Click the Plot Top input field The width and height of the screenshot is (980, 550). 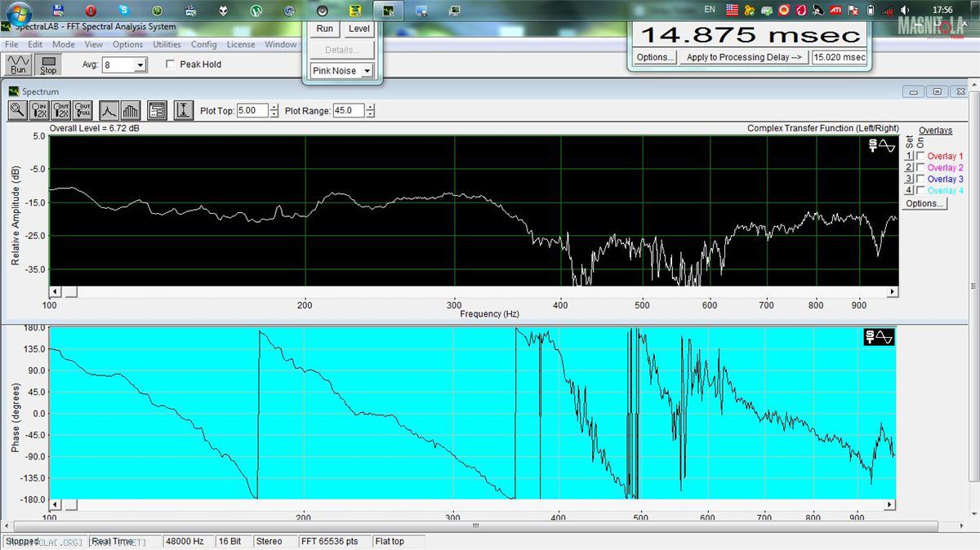tap(252, 110)
